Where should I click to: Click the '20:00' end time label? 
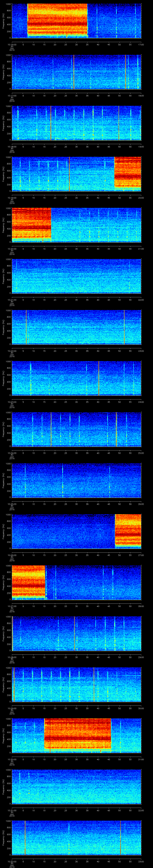141,197
